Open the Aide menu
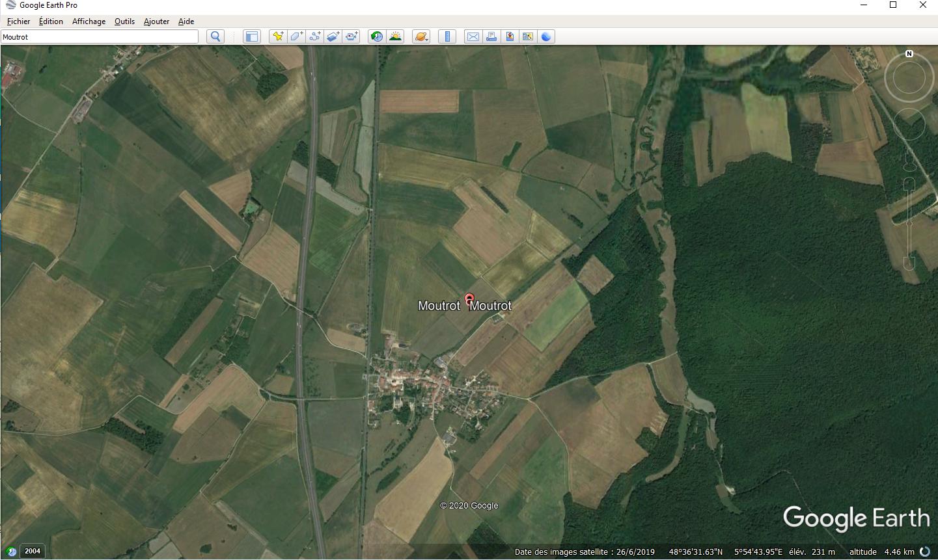This screenshot has width=938, height=560. [186, 21]
